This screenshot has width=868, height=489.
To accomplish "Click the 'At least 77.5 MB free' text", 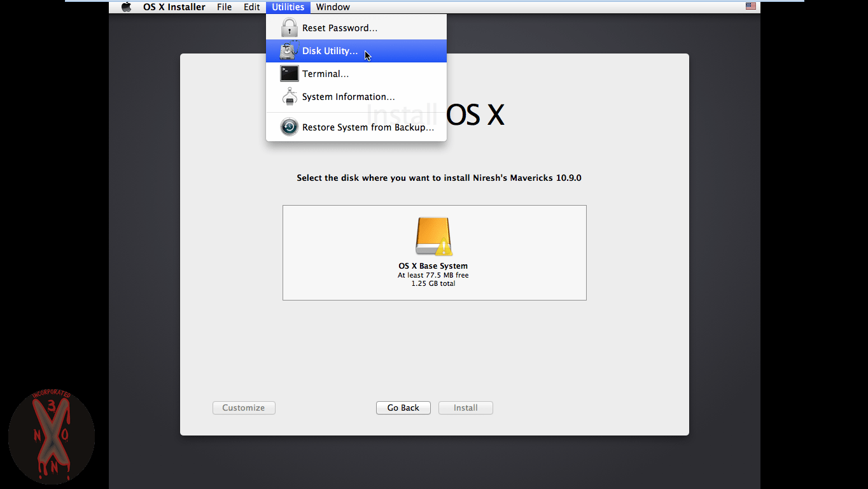I will [x=433, y=275].
